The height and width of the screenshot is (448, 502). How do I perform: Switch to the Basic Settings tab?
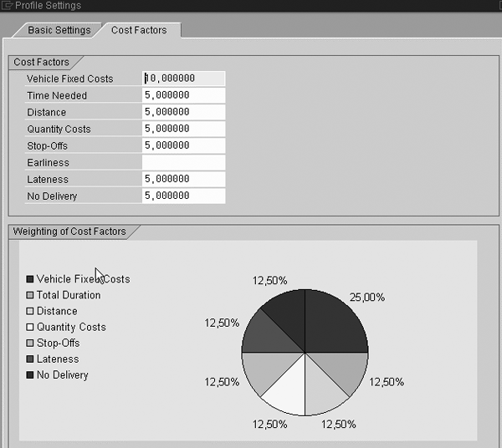point(59,30)
